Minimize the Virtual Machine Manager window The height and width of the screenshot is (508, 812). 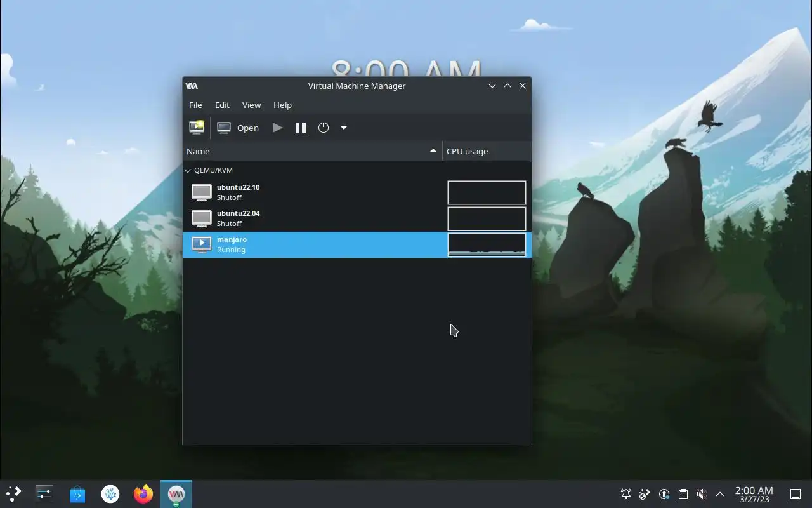492,86
